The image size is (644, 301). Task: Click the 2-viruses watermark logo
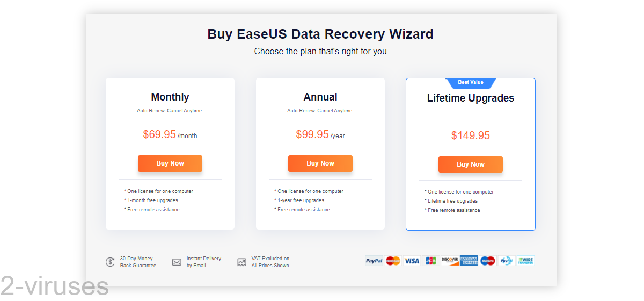point(54,286)
